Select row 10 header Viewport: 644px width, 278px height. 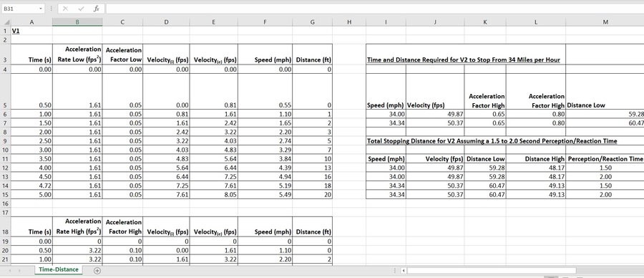click(x=5, y=150)
